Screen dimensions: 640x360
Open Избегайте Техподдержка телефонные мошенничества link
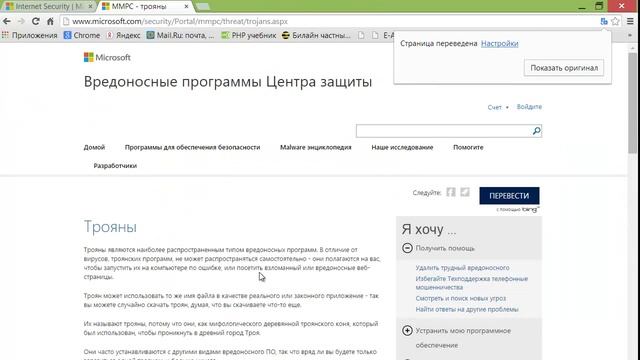[471, 283]
